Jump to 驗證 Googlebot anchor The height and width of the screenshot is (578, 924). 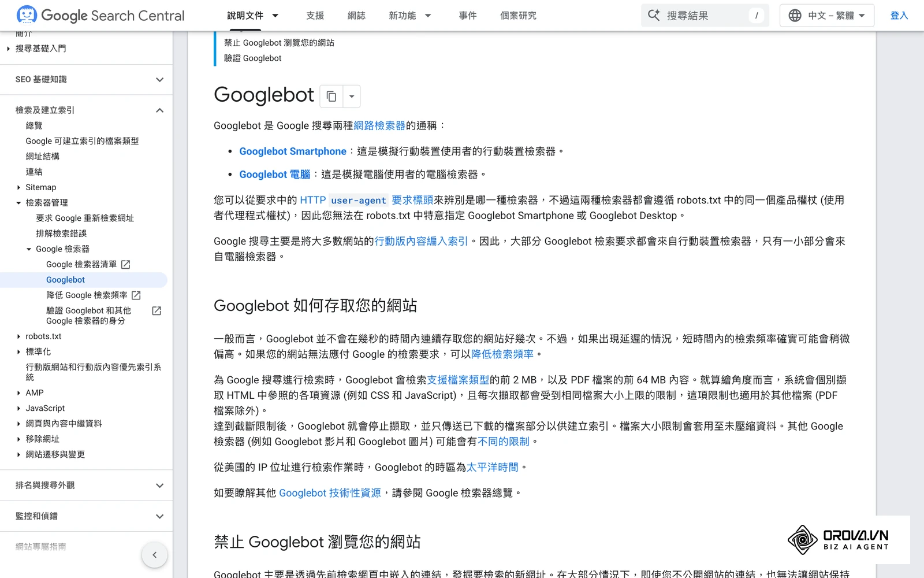(253, 58)
